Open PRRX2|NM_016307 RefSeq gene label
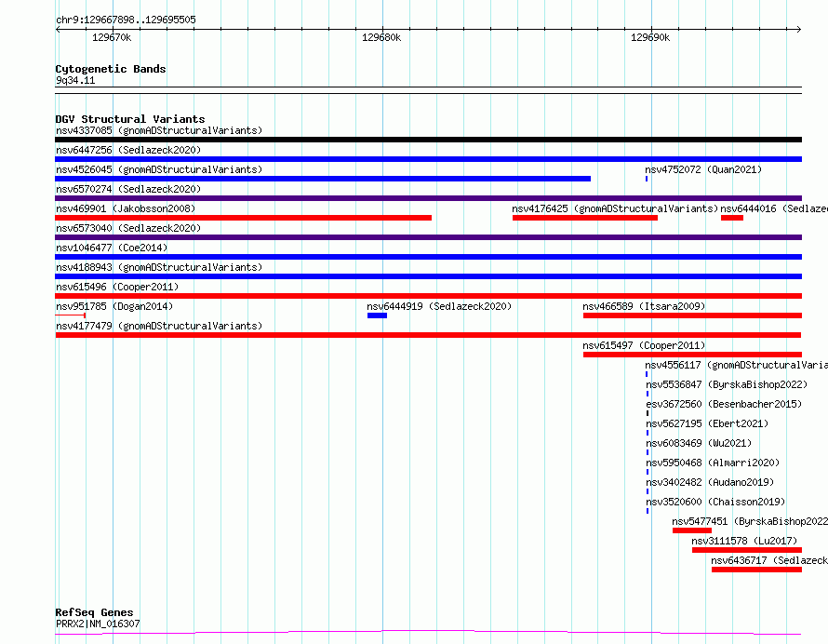 (98, 624)
